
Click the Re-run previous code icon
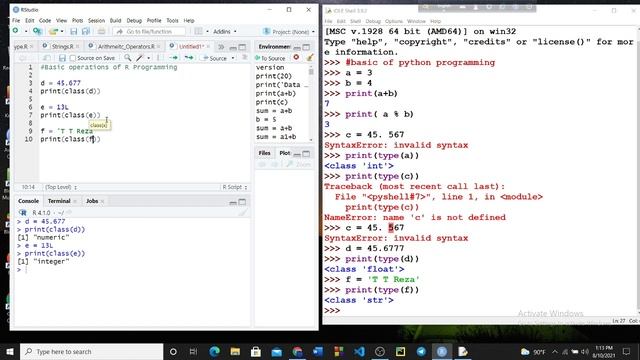point(189,58)
